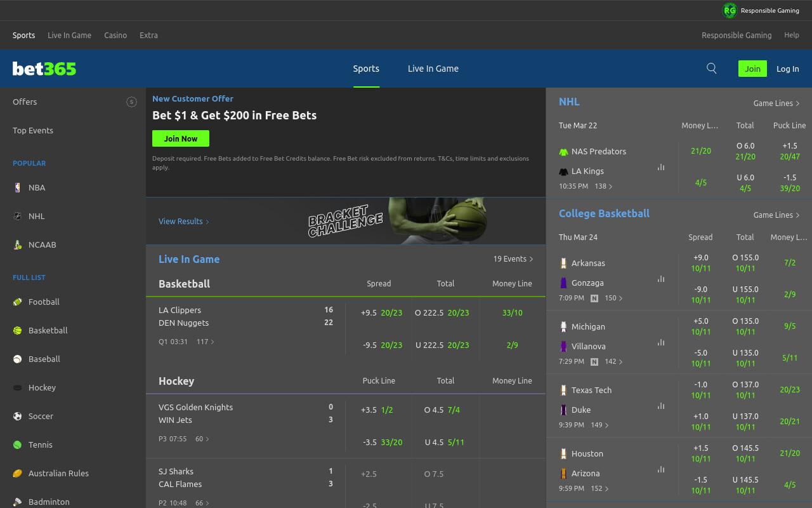Choose the Basketball icon in Full List

(x=18, y=330)
